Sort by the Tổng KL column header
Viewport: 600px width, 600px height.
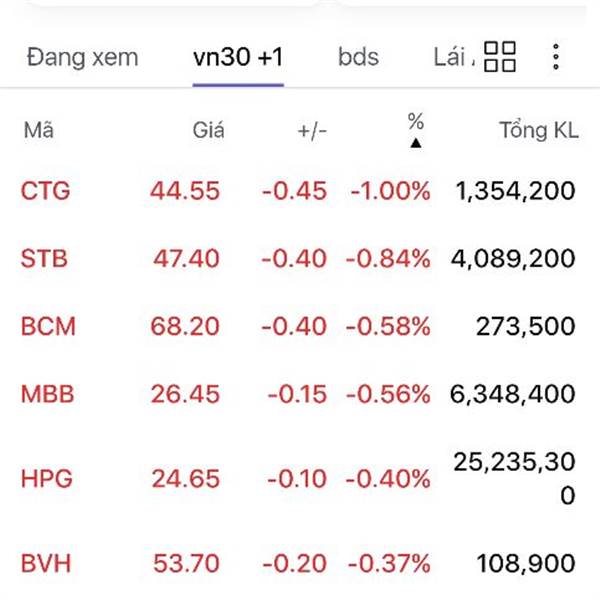(539, 130)
